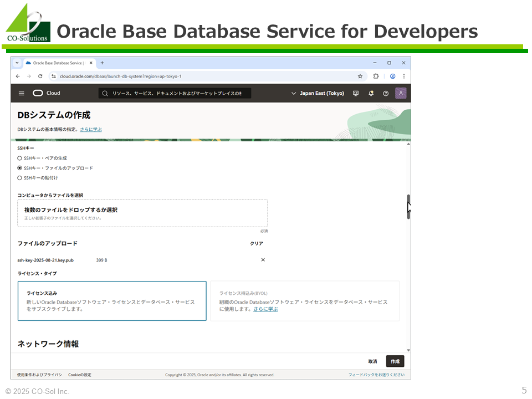532x399 pixels.
Task: Close the browser window
Action: (x=403, y=63)
